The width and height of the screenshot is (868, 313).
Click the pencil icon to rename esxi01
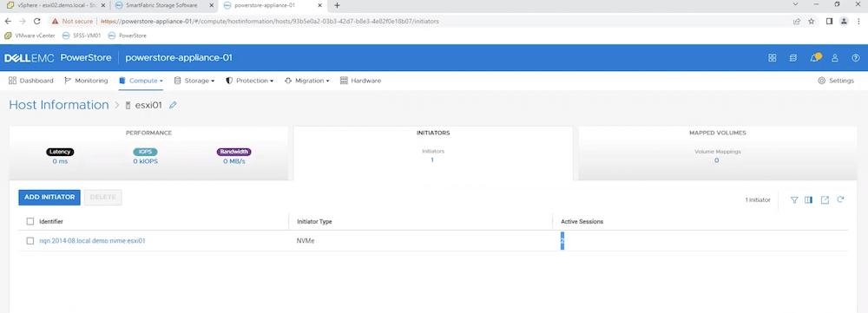coord(174,105)
